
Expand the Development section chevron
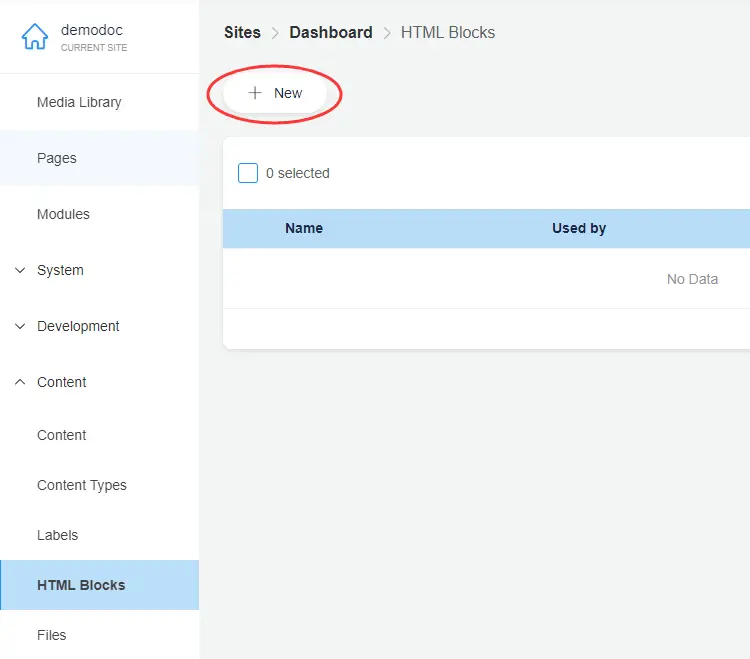[20, 326]
